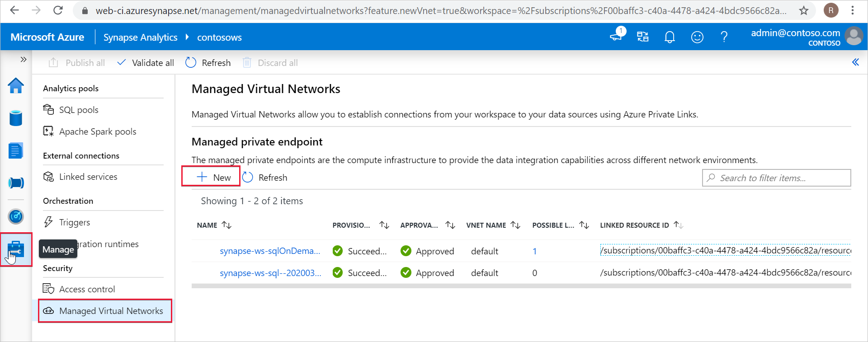
Task: Click the horizontal table scrollbar
Action: (x=521, y=286)
